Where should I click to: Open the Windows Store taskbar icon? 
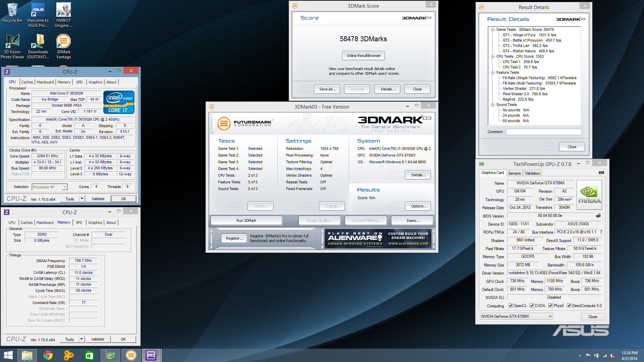pos(89,355)
